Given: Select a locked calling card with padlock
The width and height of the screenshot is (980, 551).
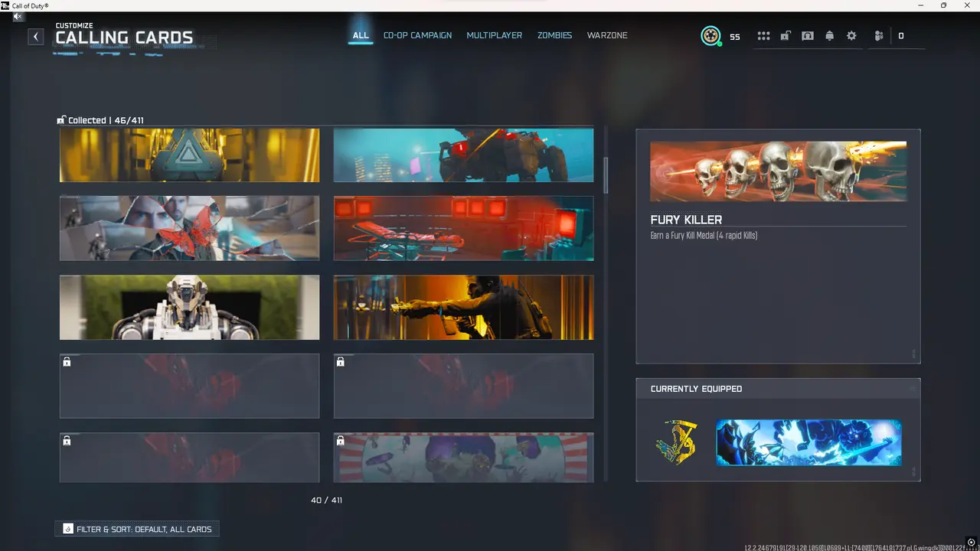Looking at the screenshot, I should tap(189, 386).
